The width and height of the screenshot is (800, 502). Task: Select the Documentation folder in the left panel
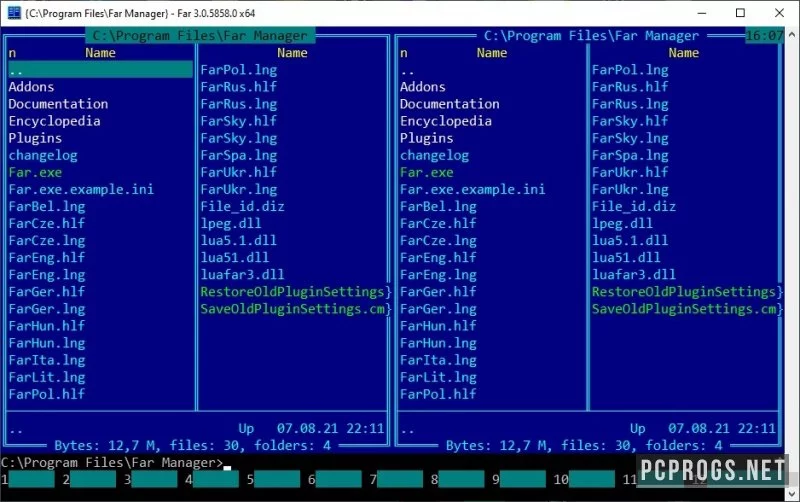pos(58,104)
